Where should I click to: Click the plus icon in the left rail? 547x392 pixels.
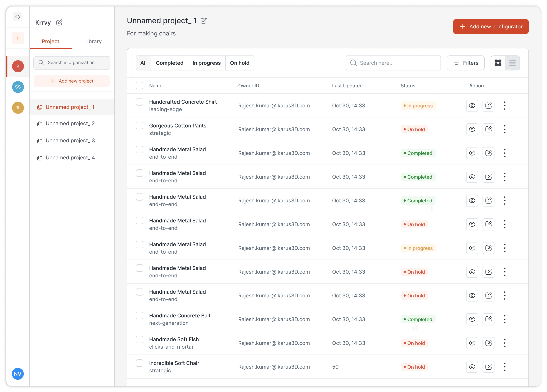click(x=18, y=38)
